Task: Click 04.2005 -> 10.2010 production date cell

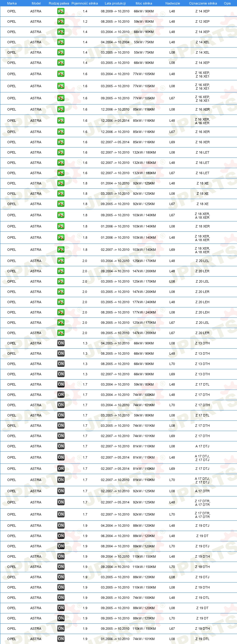Action: 115,343
